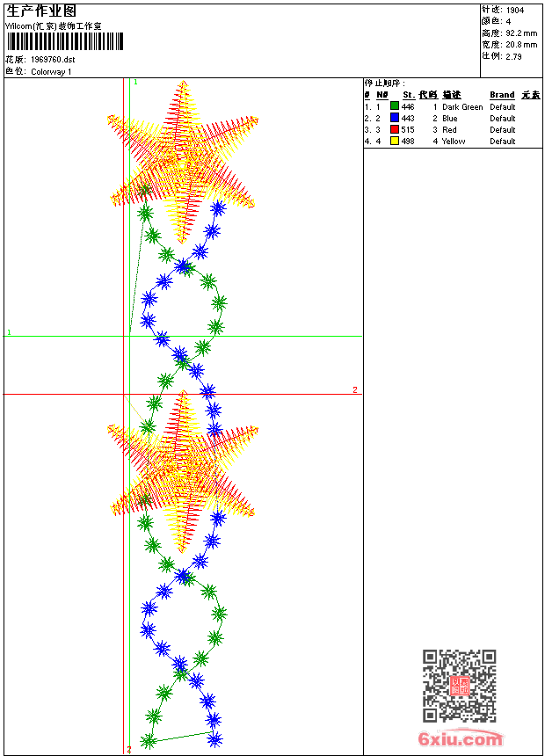Click the '停止顺序' stop sequence heading
Screen dimensions: 545x756
click(384, 84)
